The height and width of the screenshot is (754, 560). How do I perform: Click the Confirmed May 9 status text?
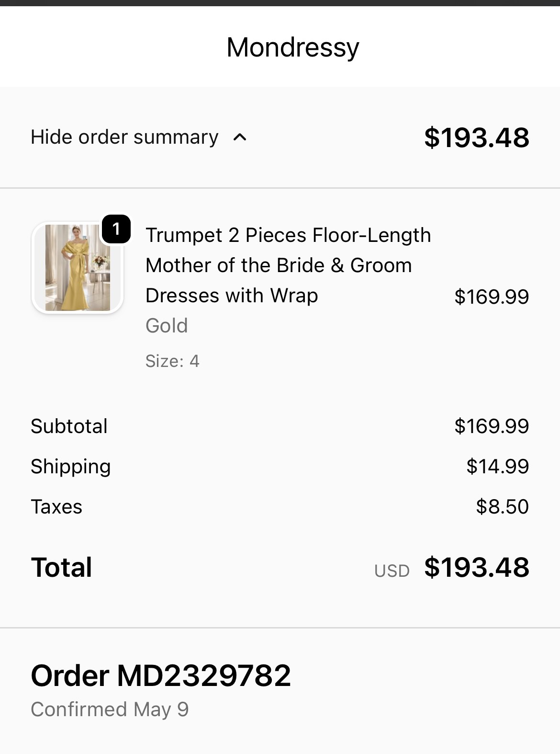(x=110, y=709)
